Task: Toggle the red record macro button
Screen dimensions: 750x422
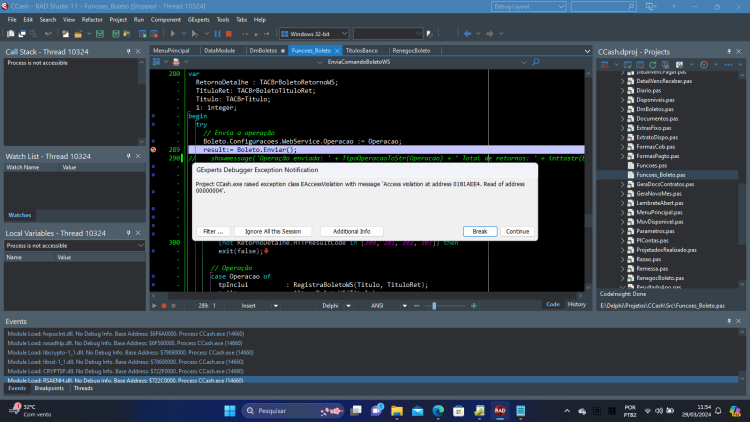Action: (164, 305)
